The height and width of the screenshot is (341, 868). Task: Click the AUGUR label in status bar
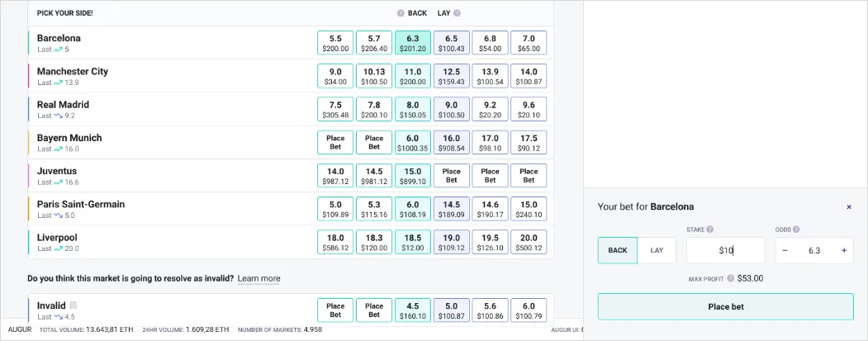click(20, 329)
